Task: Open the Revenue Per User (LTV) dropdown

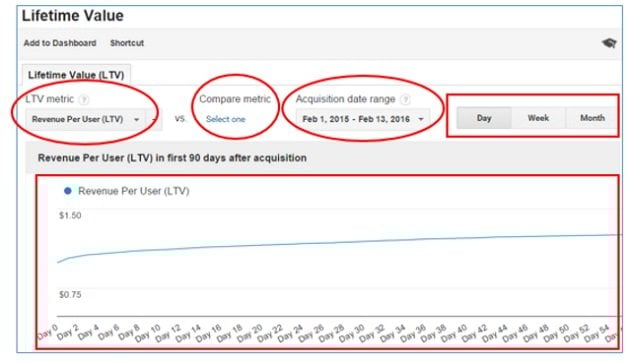Action: tap(85, 119)
